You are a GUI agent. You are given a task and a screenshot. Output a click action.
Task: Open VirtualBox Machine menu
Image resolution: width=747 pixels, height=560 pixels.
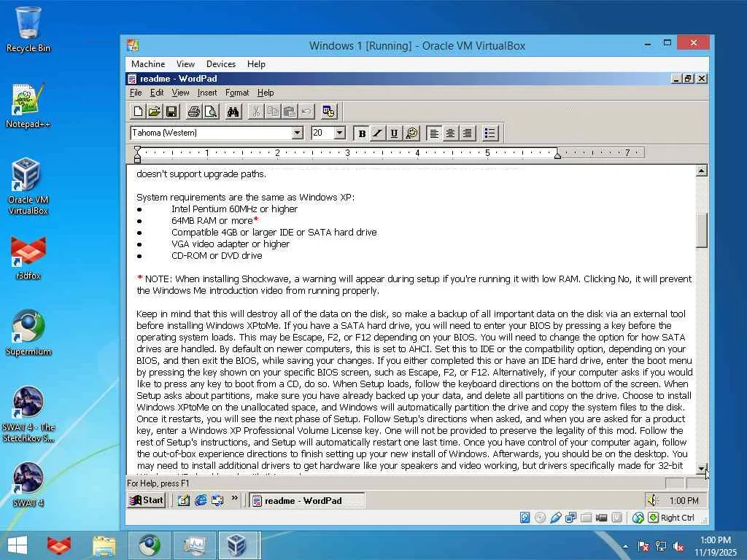(x=148, y=64)
